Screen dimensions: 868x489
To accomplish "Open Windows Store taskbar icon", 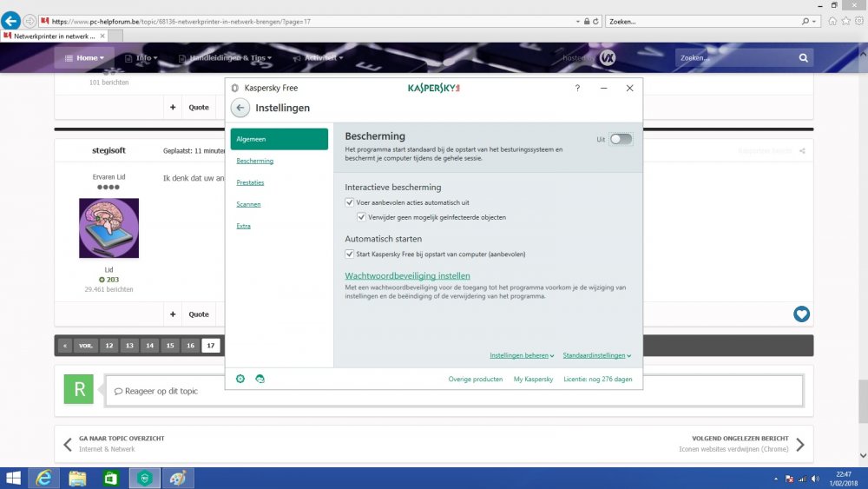I will [x=111, y=478].
